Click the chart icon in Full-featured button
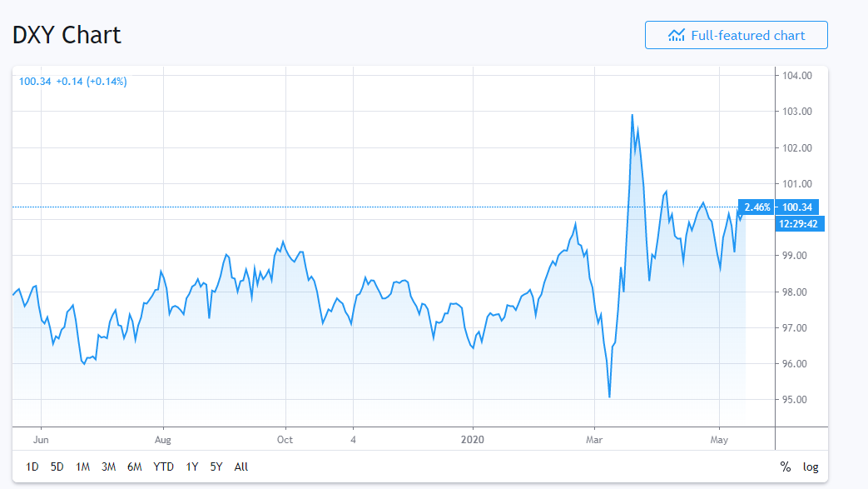 (x=677, y=35)
